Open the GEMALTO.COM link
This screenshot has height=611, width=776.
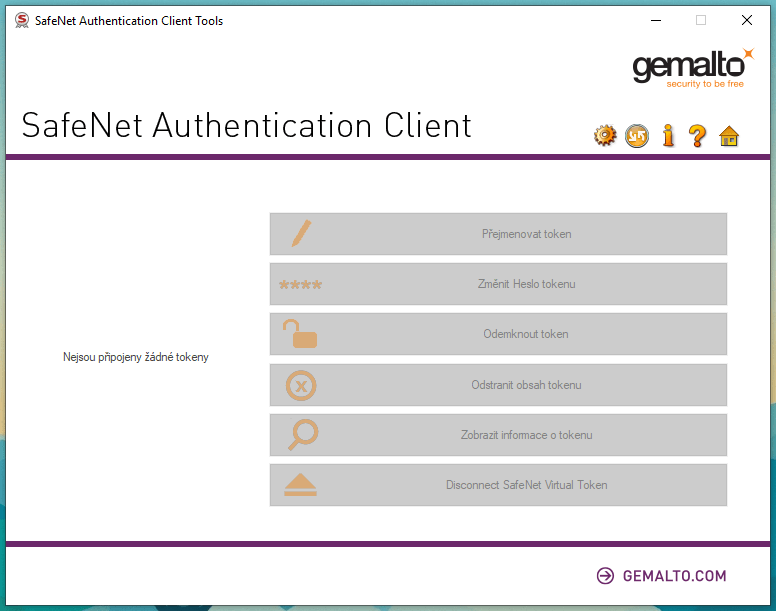click(x=674, y=576)
